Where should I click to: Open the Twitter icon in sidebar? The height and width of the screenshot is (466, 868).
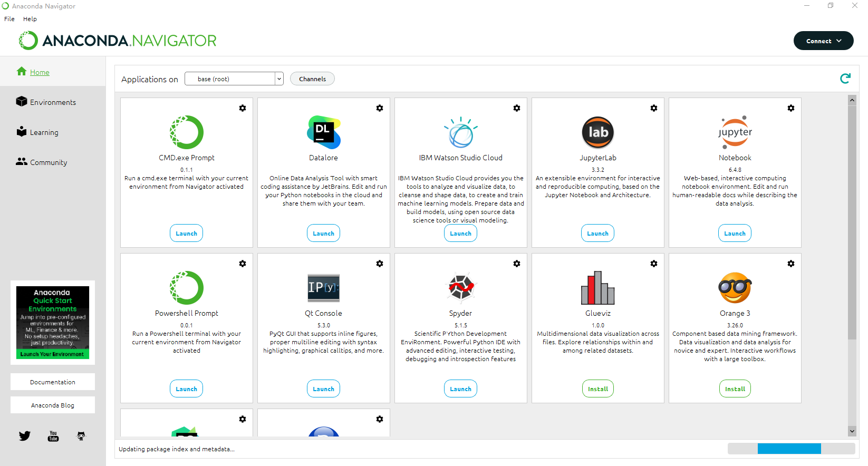coord(25,436)
